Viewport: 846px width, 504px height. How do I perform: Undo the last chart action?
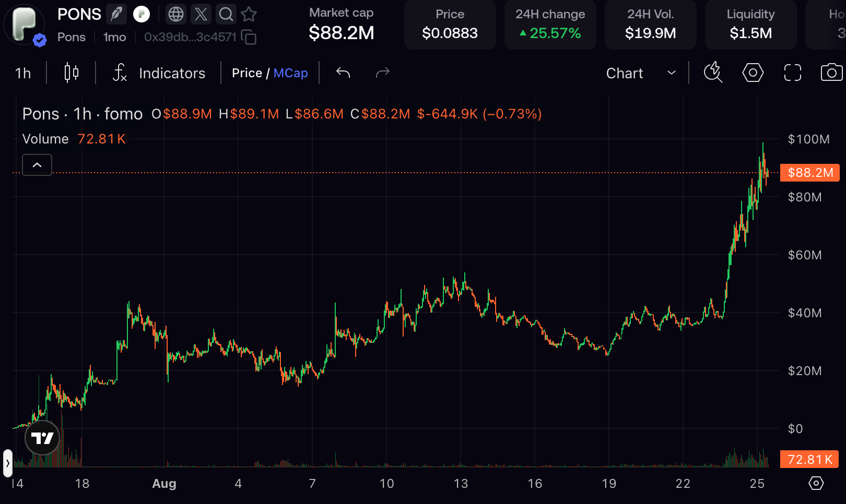tap(343, 73)
